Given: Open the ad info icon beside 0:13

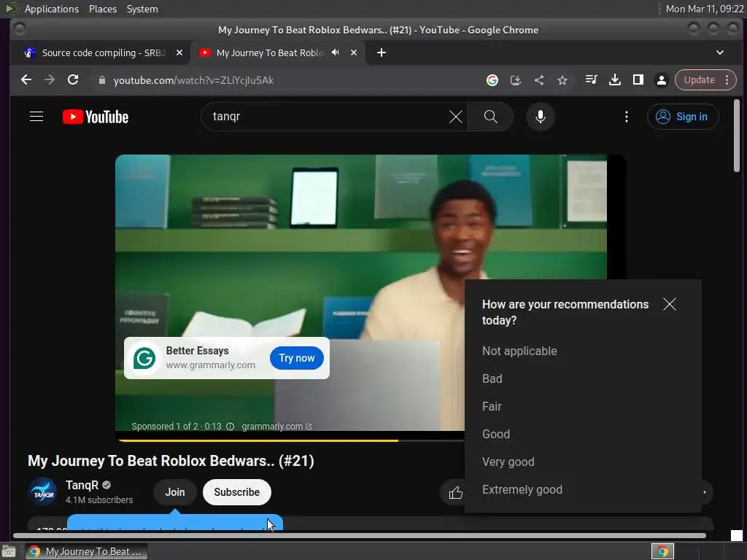Looking at the screenshot, I should (x=230, y=426).
